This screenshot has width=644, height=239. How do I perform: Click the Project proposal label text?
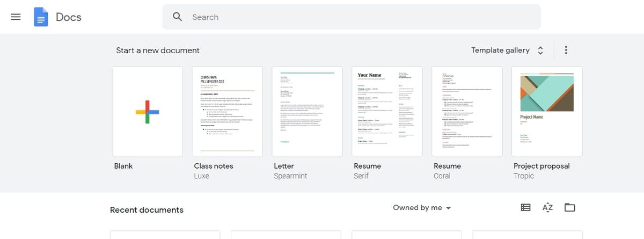(x=541, y=166)
